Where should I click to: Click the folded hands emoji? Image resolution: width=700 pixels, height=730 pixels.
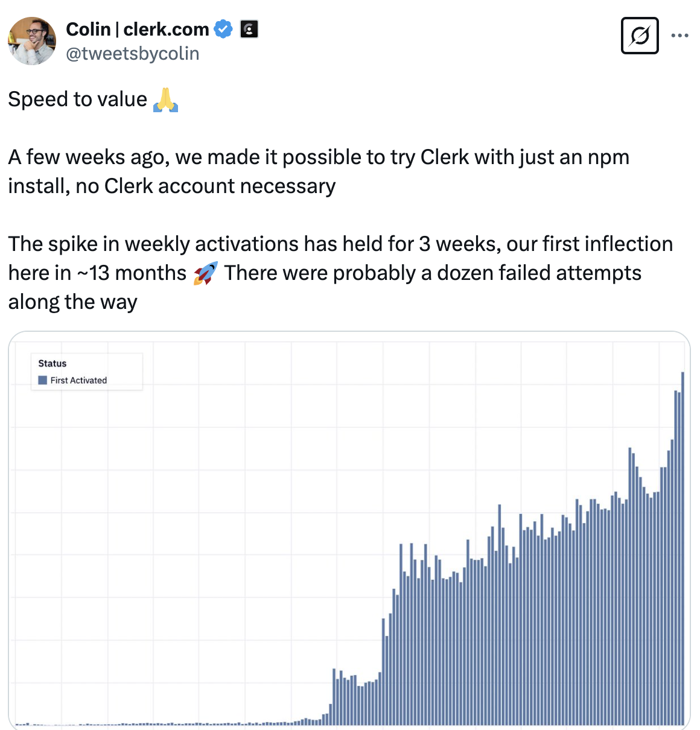[x=165, y=100]
